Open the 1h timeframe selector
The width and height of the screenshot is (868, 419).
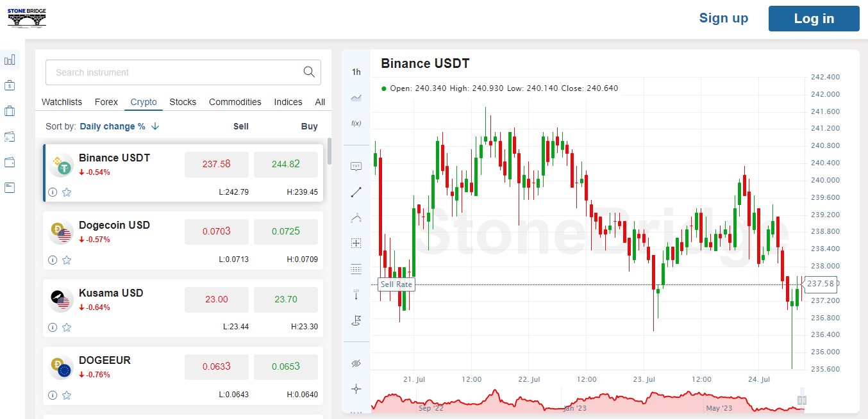coord(356,72)
